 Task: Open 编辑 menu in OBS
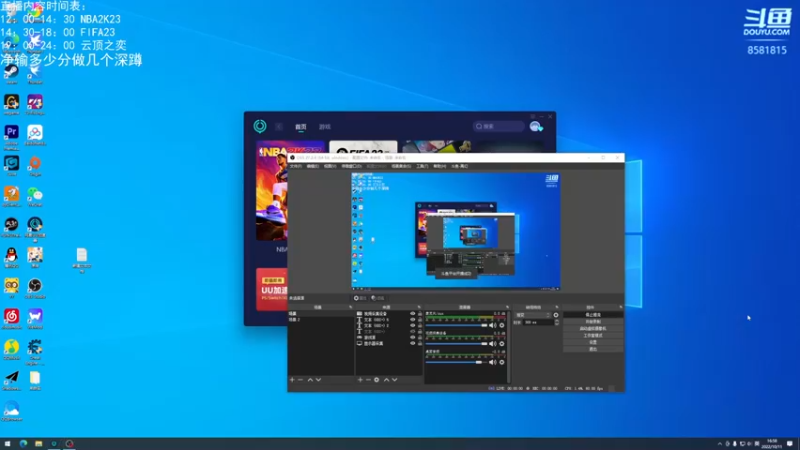(313, 166)
